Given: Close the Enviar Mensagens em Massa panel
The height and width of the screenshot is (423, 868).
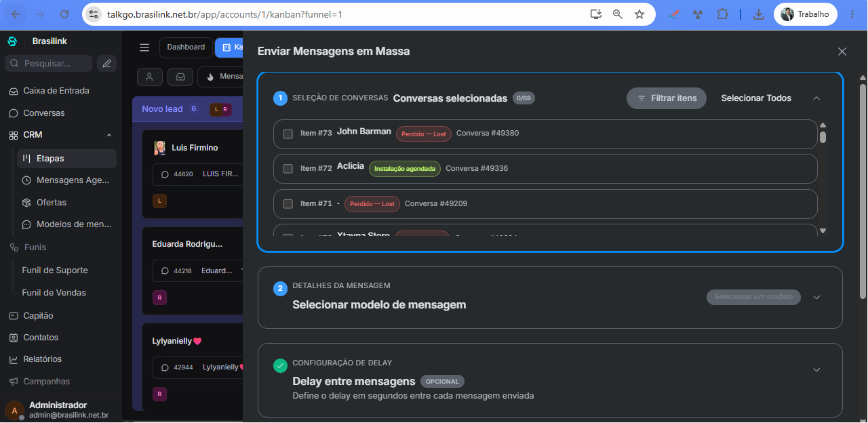Looking at the screenshot, I should coord(842,52).
